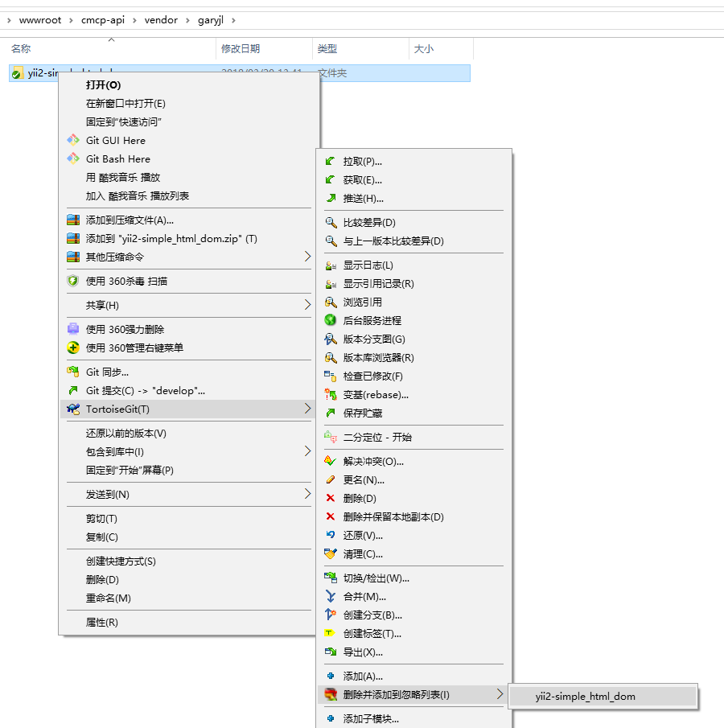Pick yii2-simple_html_dom in ignore submenu

603,697
